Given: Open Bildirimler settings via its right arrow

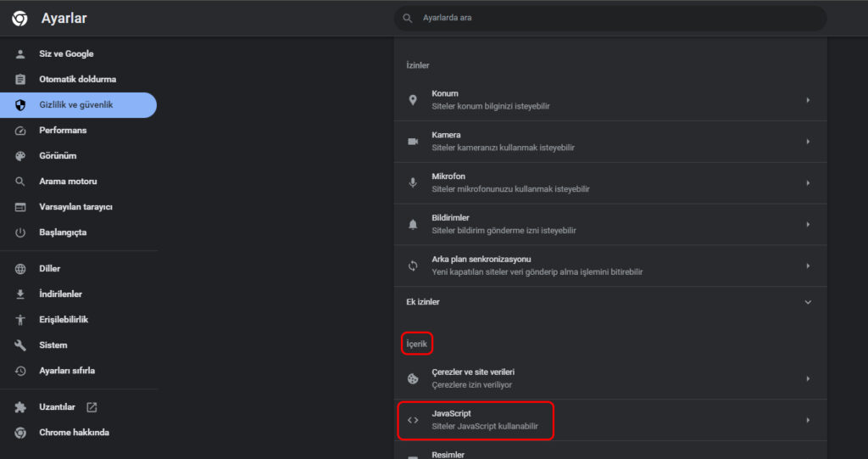Looking at the screenshot, I should pos(808,225).
